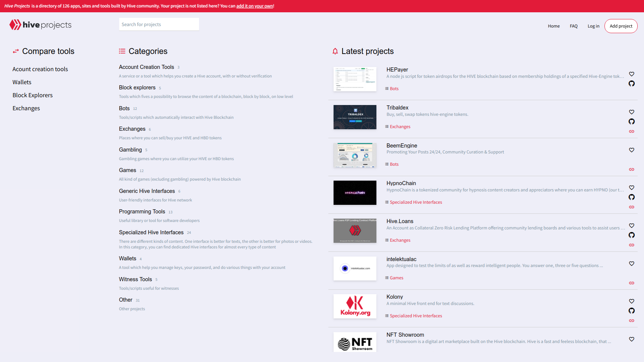
Task: Click Tribaldex screenshot thumbnail
Action: point(355,117)
